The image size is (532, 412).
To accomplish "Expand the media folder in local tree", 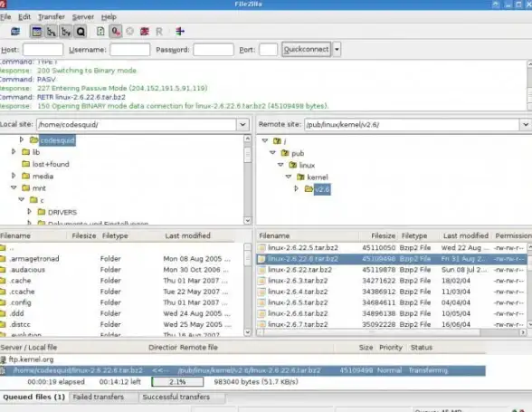I will pos(14,176).
